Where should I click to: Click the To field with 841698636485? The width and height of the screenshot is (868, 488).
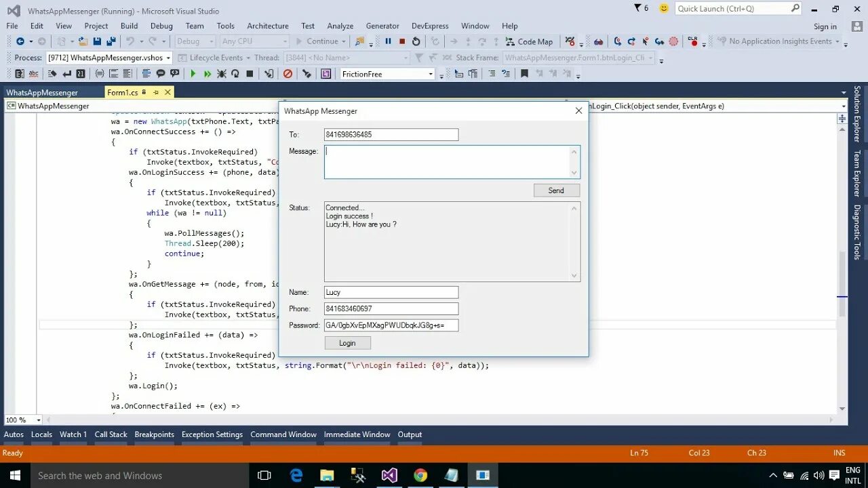coord(391,135)
